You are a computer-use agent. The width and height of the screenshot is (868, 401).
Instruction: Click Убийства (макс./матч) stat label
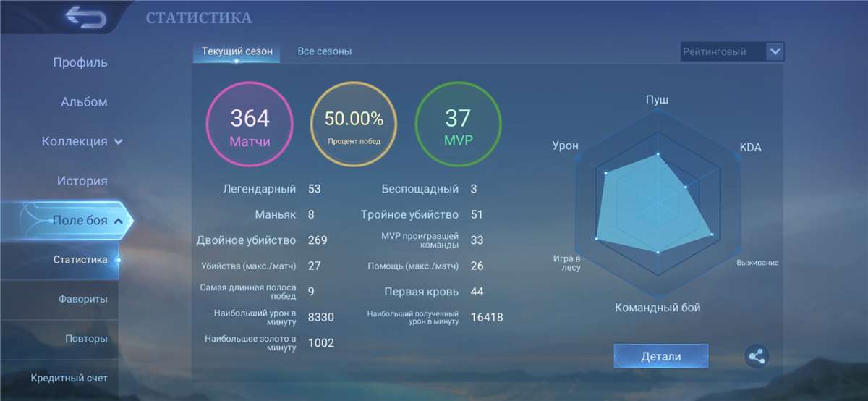pyautogui.click(x=248, y=266)
